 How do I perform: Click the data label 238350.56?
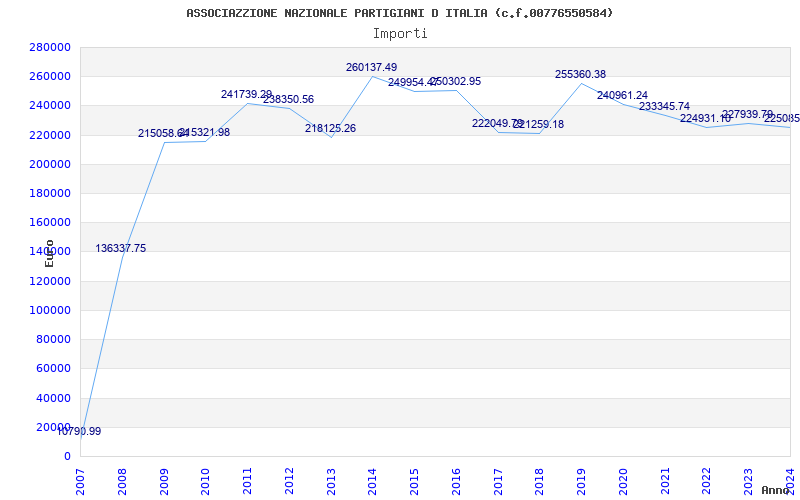pos(288,99)
